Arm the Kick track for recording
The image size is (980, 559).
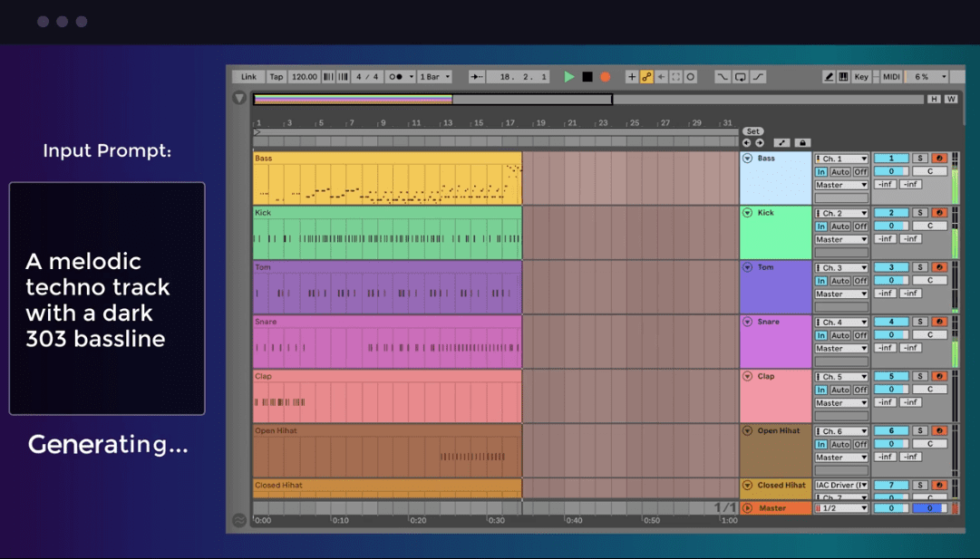pos(938,213)
